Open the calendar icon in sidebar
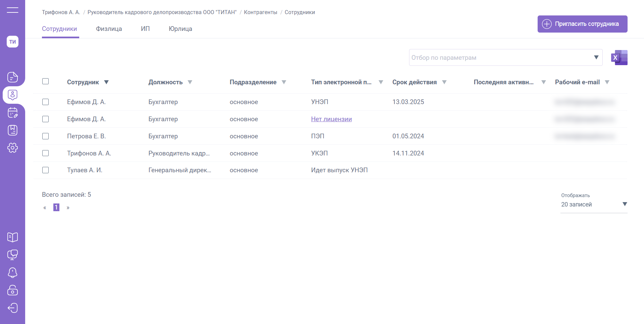Image resolution: width=644 pixels, height=324 pixels. [x=12, y=113]
